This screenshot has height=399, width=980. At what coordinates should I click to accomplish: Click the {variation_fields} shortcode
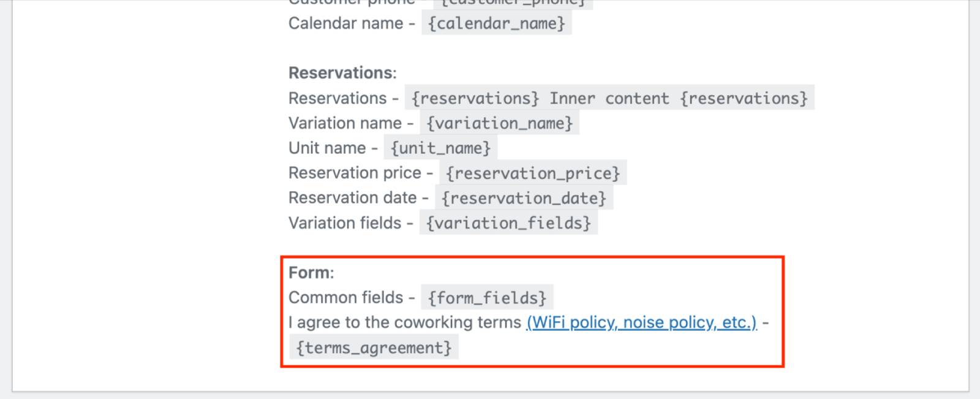click(x=508, y=222)
